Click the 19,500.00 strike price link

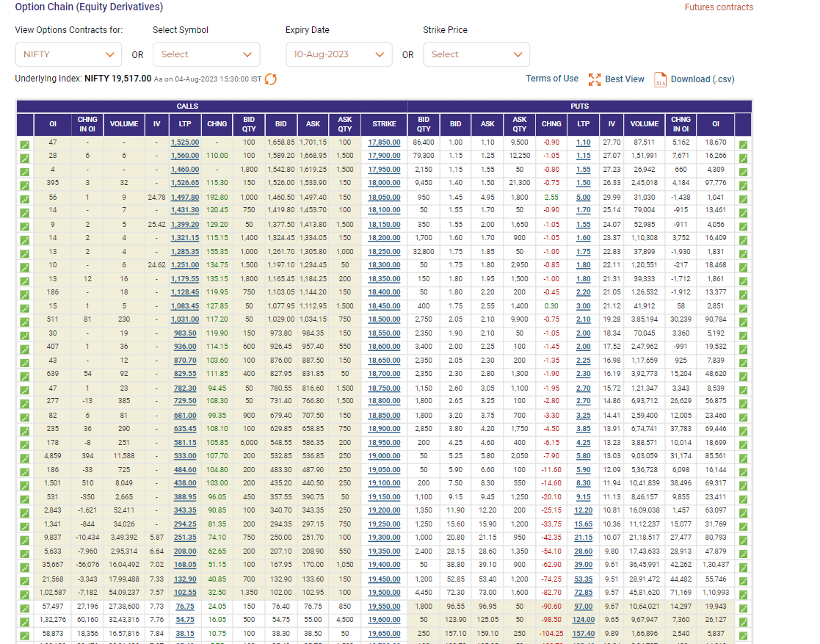[384, 592]
